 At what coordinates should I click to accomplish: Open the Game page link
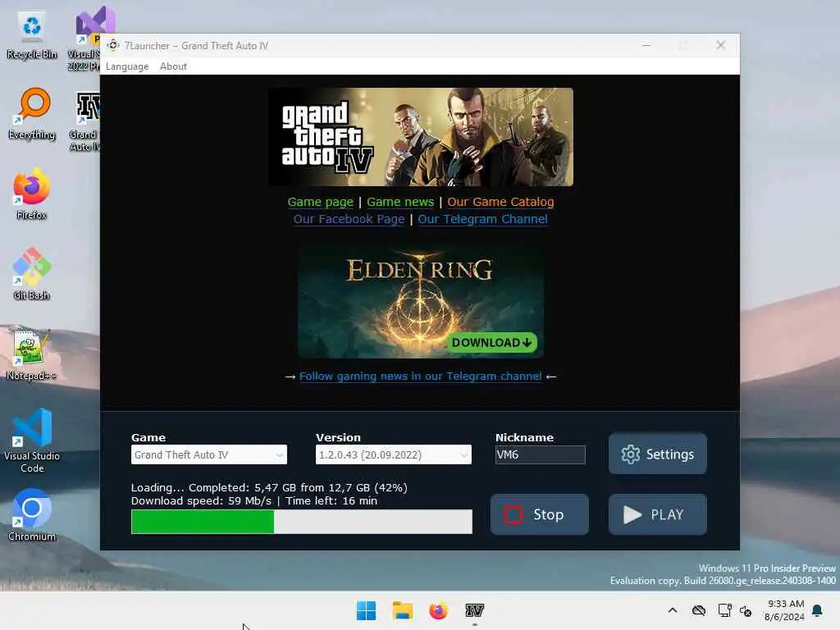321,202
